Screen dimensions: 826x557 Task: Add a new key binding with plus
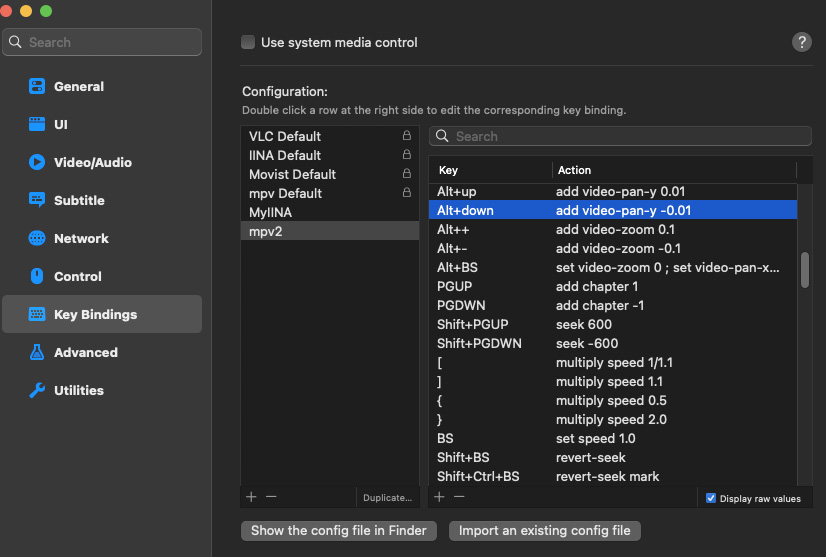coord(438,496)
